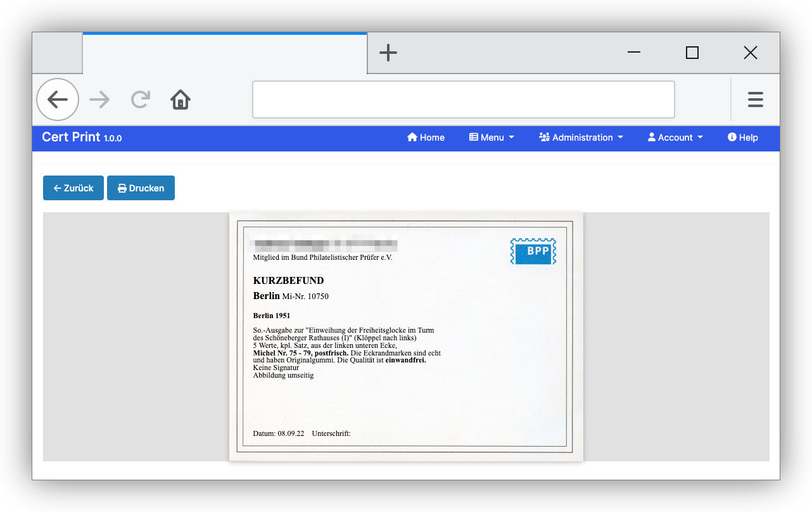Screen dimensions: 812x512
Task: Focus the browser address bar
Action: pos(463,99)
